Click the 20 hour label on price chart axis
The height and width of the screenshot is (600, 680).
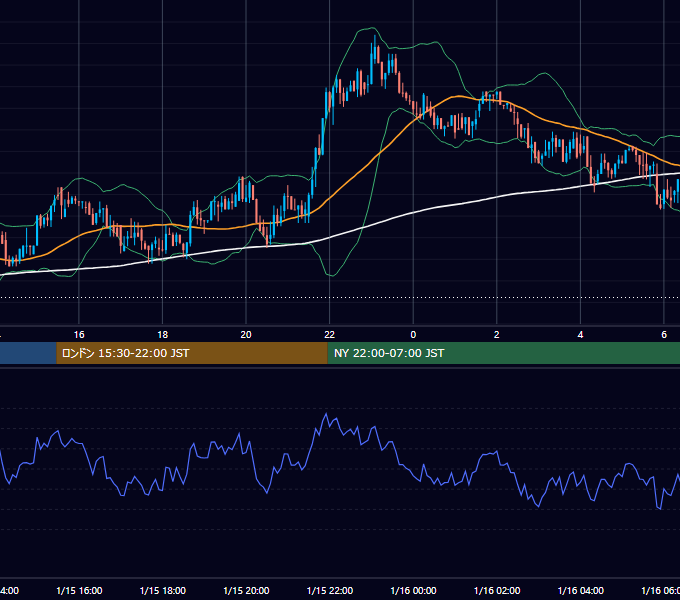pos(246,335)
